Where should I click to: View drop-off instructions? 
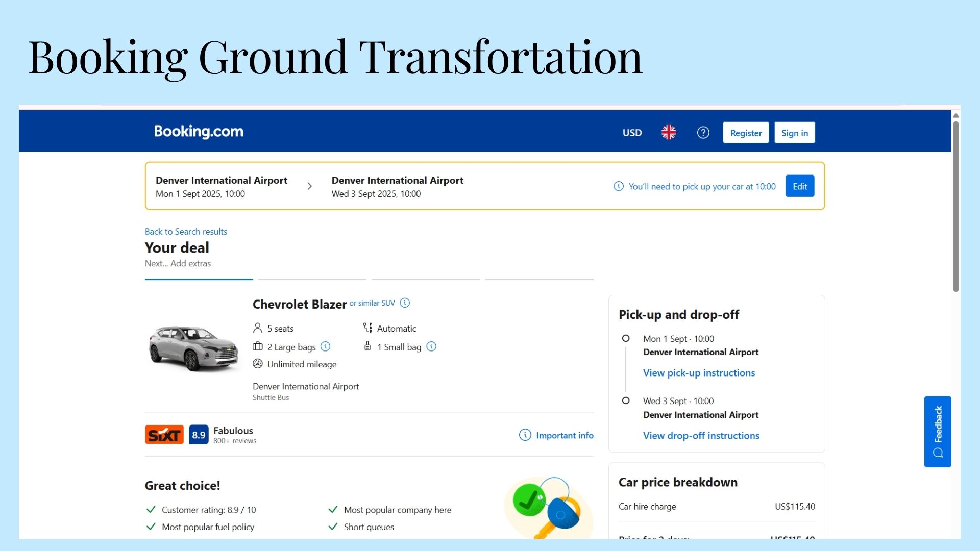[701, 436]
